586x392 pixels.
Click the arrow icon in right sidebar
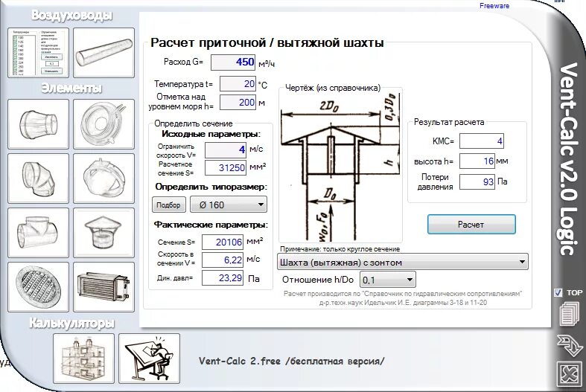[569, 344]
